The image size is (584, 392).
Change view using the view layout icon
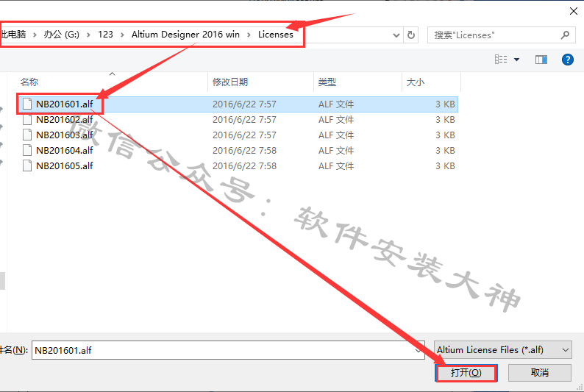501,59
